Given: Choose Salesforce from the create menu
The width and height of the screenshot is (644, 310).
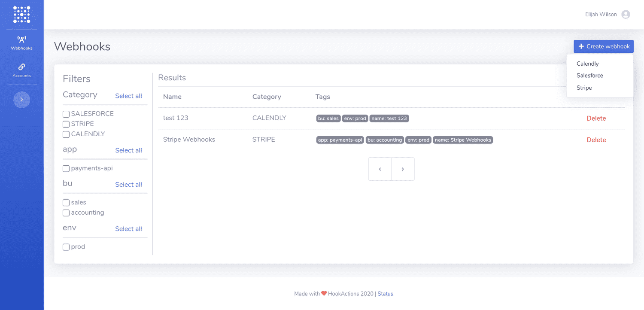Looking at the screenshot, I should click(589, 76).
